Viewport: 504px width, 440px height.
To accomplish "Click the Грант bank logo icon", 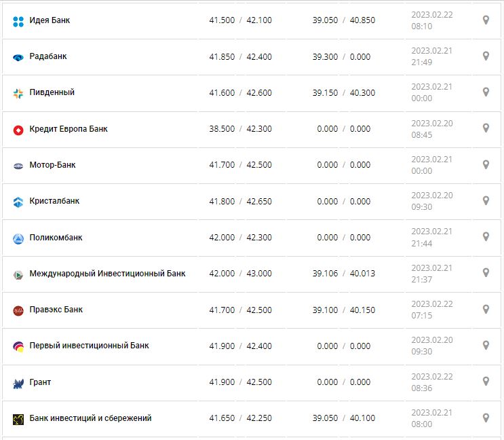I will (18, 383).
